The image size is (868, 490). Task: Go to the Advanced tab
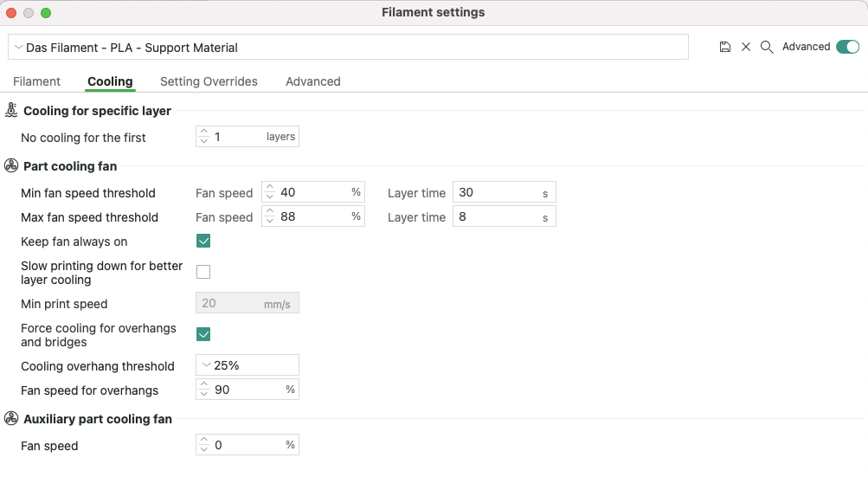pyautogui.click(x=313, y=81)
